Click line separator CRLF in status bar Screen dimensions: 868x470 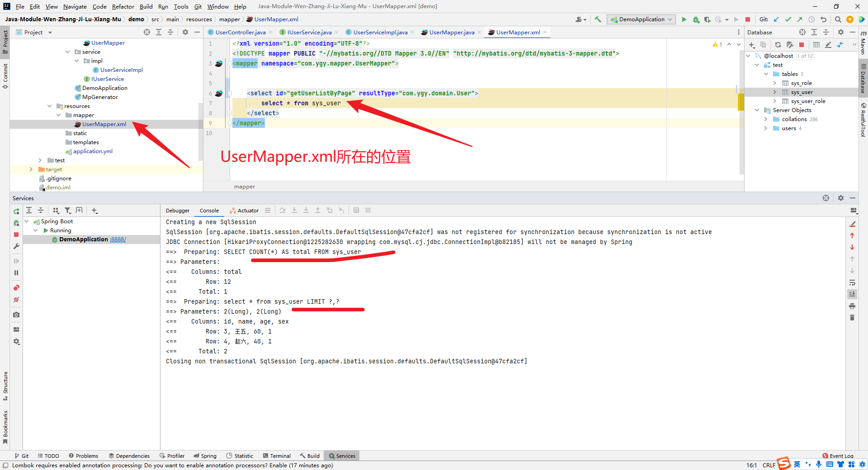click(769, 465)
